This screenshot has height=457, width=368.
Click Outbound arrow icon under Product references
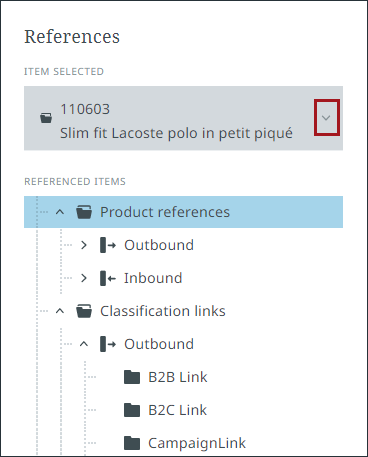pos(108,245)
